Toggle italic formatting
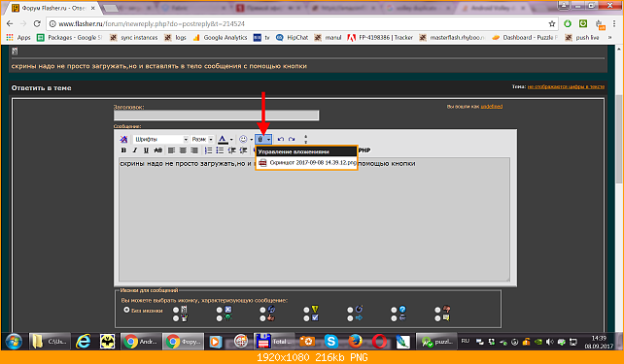 tap(134, 150)
